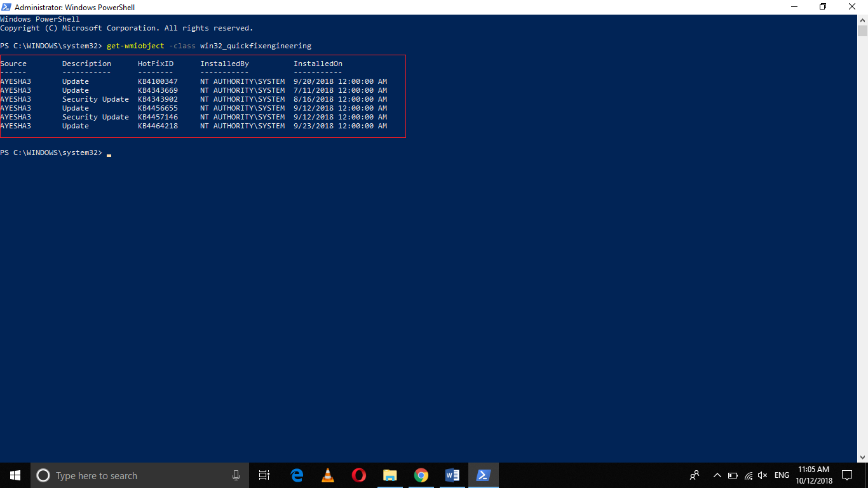Click the PowerShell taskbar icon
The image size is (868, 488).
[x=483, y=475]
